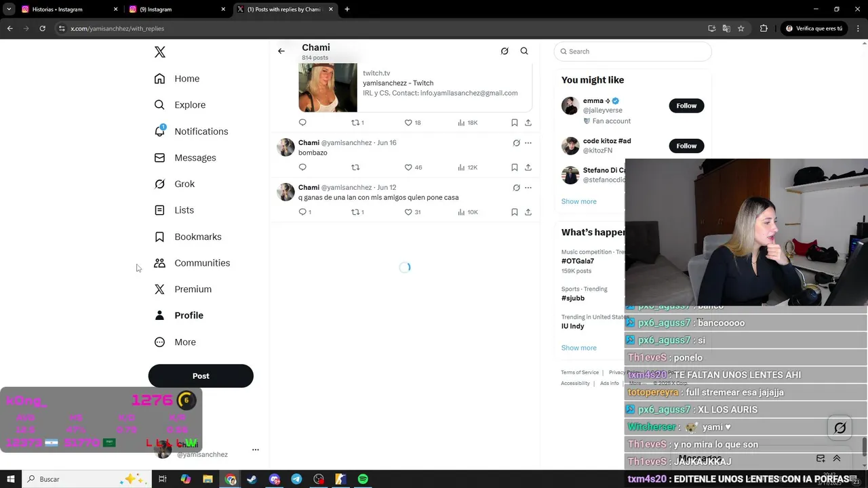868x488 pixels.
Task: Reply to the bombazo post
Action: pyautogui.click(x=302, y=167)
